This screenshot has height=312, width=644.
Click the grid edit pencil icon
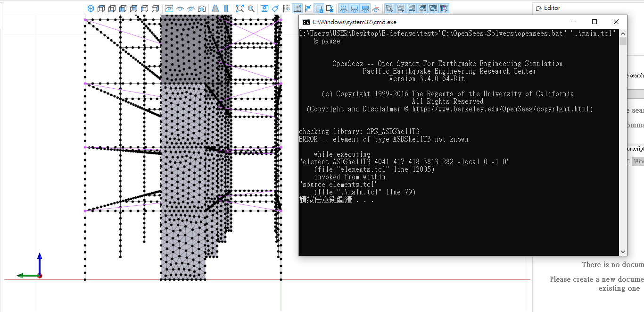click(286, 8)
